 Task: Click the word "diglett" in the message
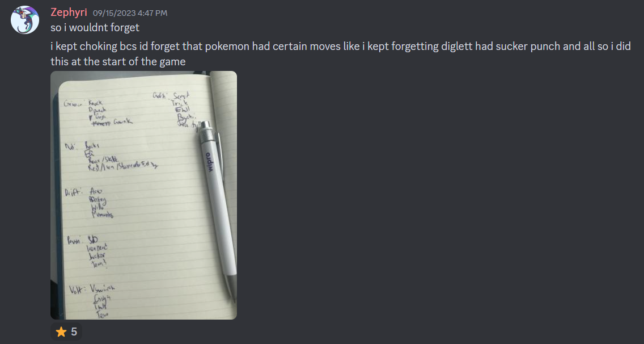(x=457, y=46)
